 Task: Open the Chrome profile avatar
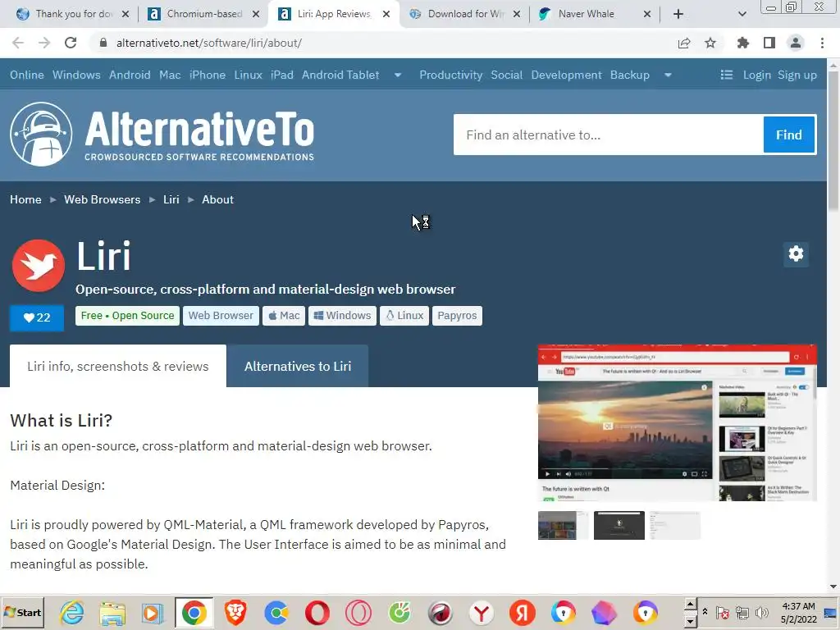(796, 43)
